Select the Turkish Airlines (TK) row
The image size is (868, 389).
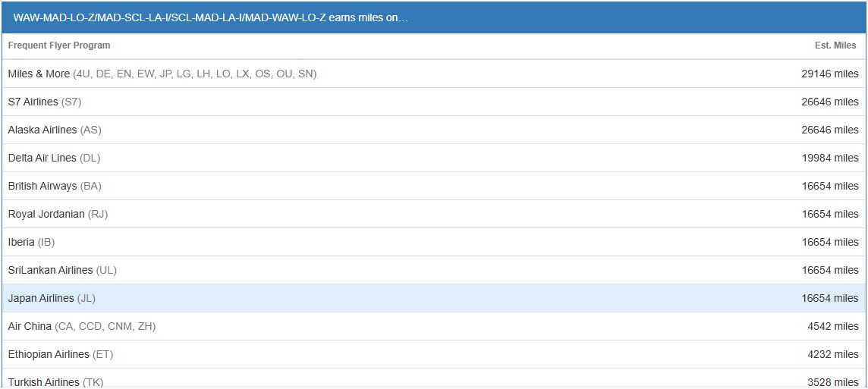(433, 378)
